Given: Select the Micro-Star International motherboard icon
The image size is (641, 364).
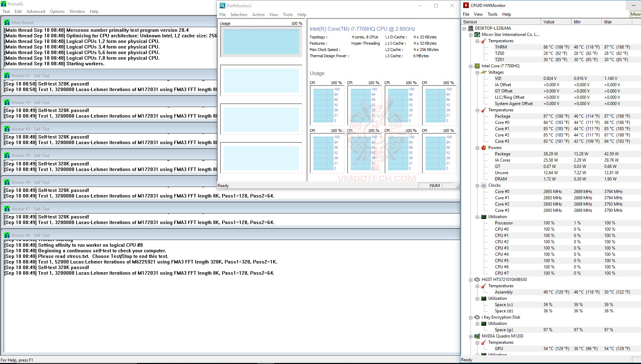Looking at the screenshot, I should 477,35.
